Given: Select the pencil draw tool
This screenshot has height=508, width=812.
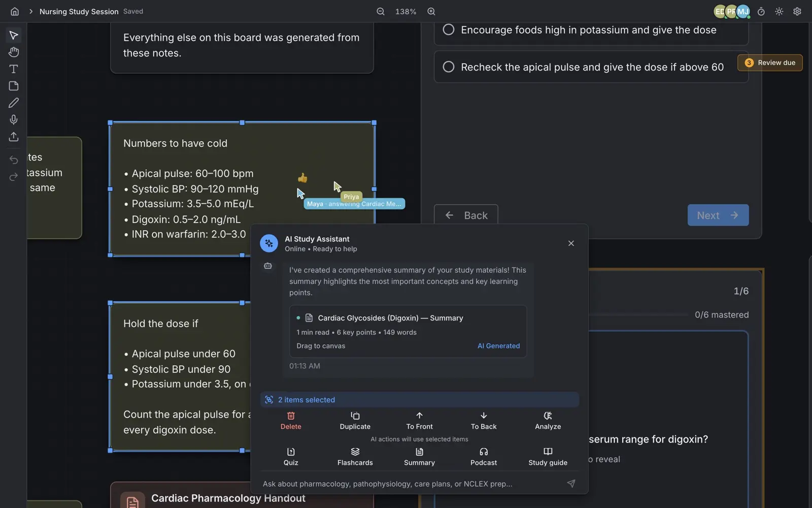Looking at the screenshot, I should [14, 103].
